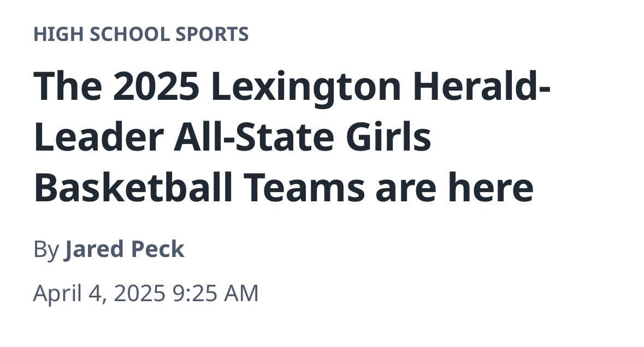The width and height of the screenshot is (644, 347).
Task: Click "Herald-" at the first line's end
Action: coord(481,86)
